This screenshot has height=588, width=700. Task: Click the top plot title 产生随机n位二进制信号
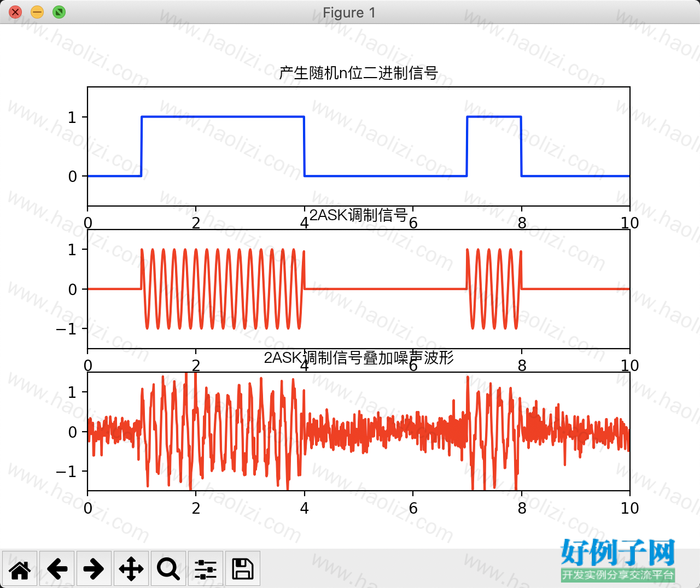pyautogui.click(x=359, y=73)
